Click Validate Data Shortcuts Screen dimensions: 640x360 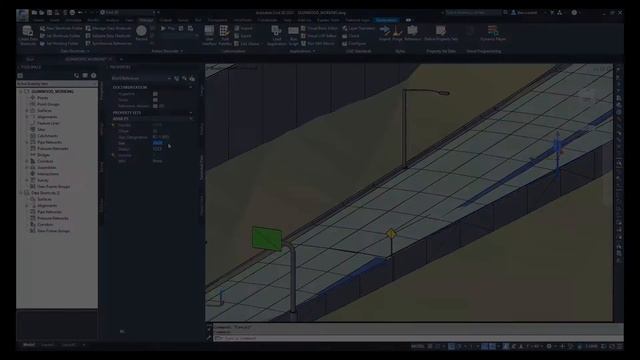click(x=109, y=36)
